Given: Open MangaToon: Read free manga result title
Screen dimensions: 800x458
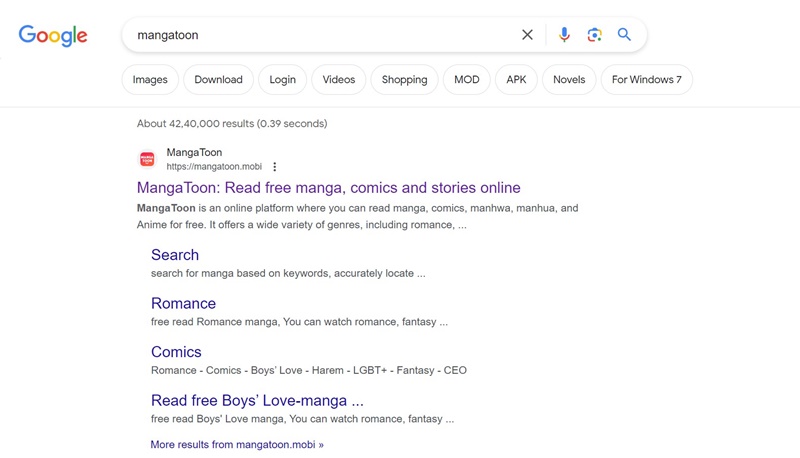Looking at the screenshot, I should pyautogui.click(x=329, y=188).
